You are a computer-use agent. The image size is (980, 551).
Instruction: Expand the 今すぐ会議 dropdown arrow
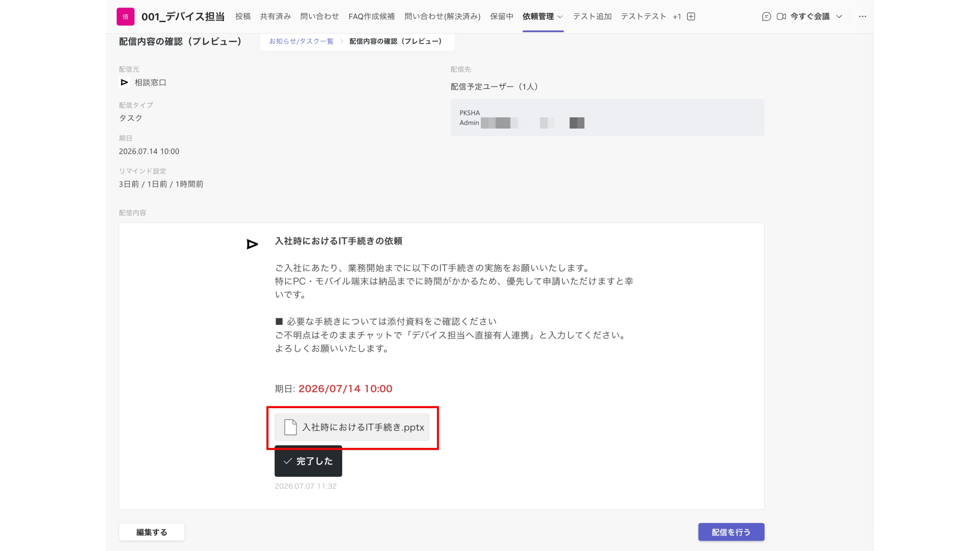coord(839,17)
